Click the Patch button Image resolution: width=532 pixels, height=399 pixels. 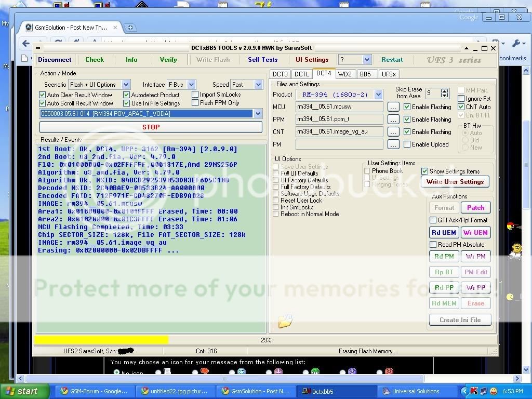(476, 208)
